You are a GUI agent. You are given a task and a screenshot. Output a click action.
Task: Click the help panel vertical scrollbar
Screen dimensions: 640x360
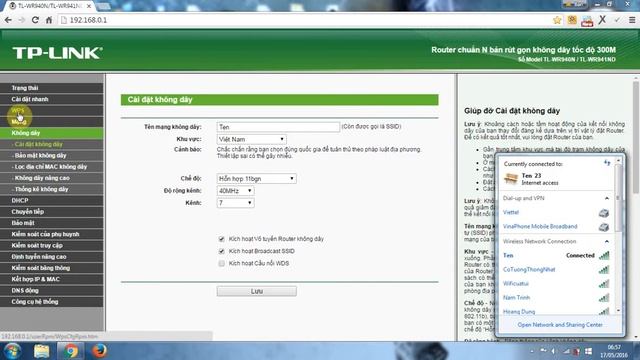[x=636, y=138]
